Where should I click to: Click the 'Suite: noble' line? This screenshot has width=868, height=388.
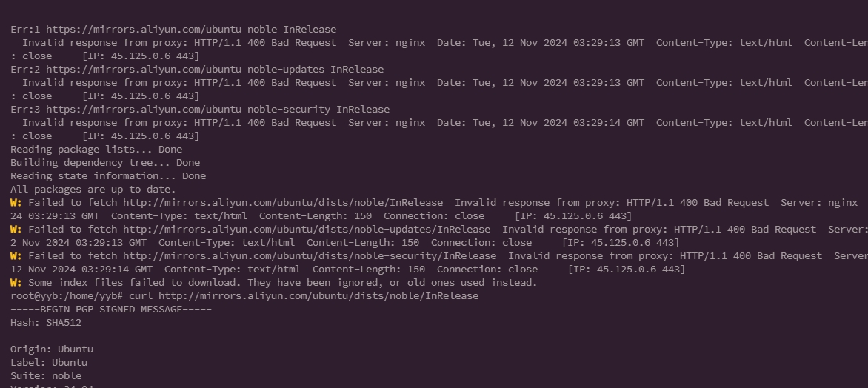46,376
